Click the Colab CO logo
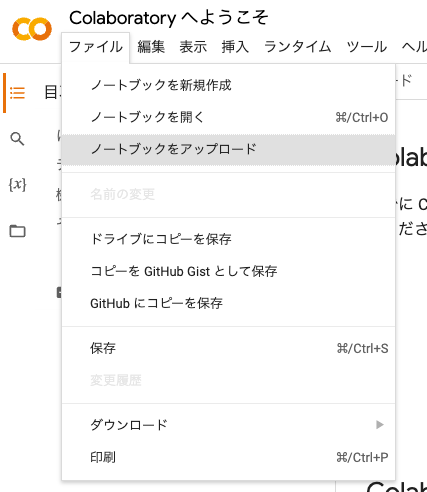The height and width of the screenshot is (492, 427). 32,29
